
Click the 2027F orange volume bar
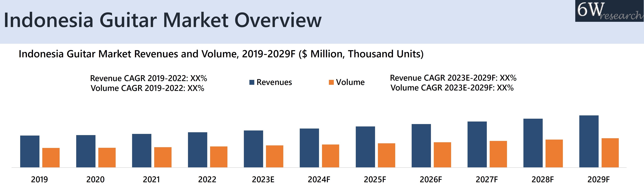498,154
